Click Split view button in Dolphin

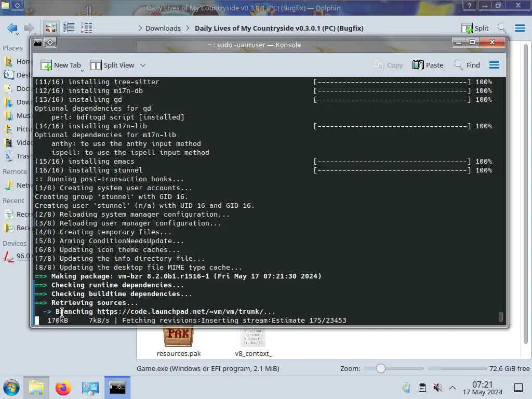475,28
